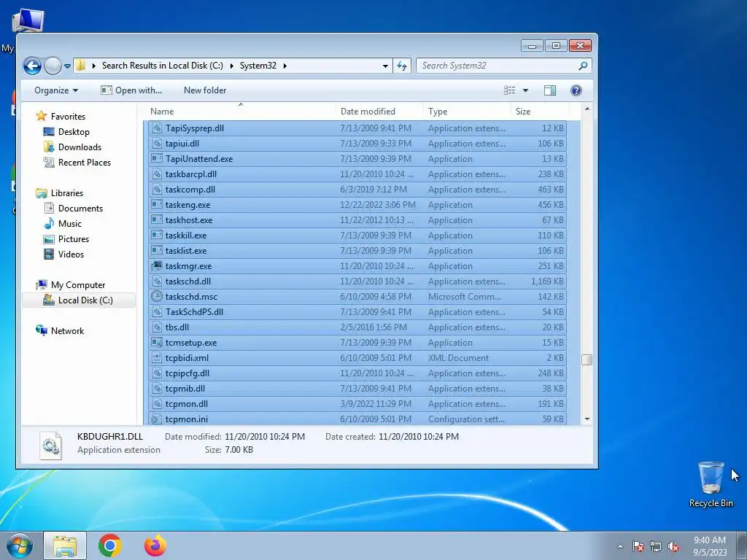Select My Computer in the sidebar
The image size is (747, 560).
77,285
